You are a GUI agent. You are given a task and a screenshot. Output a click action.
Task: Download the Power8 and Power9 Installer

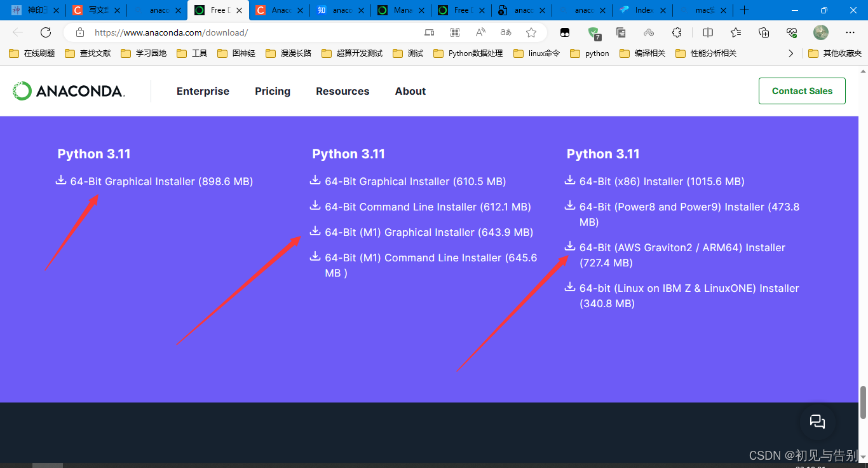click(x=689, y=214)
